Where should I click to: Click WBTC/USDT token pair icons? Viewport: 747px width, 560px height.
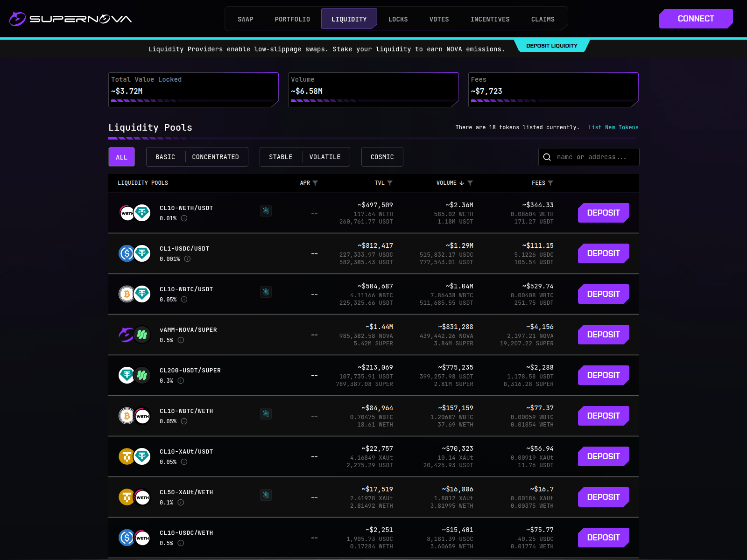pyautogui.click(x=134, y=294)
